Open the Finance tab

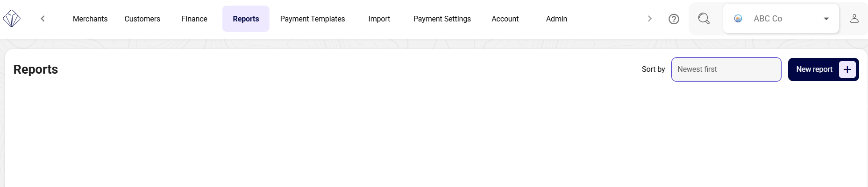(194, 19)
